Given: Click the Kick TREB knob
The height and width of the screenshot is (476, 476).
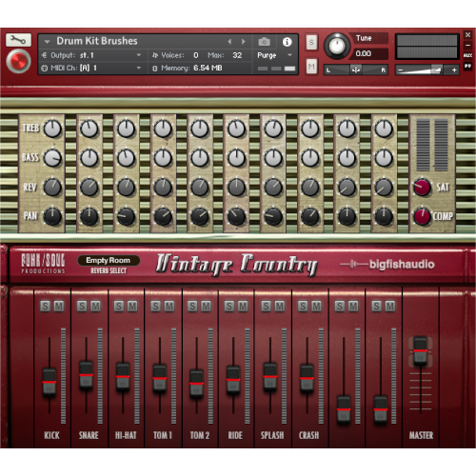Looking at the screenshot, I should pos(52,129).
